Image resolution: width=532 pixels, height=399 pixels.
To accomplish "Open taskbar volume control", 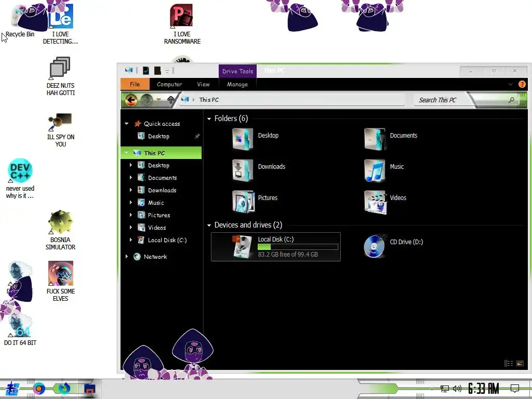I will pos(457,389).
